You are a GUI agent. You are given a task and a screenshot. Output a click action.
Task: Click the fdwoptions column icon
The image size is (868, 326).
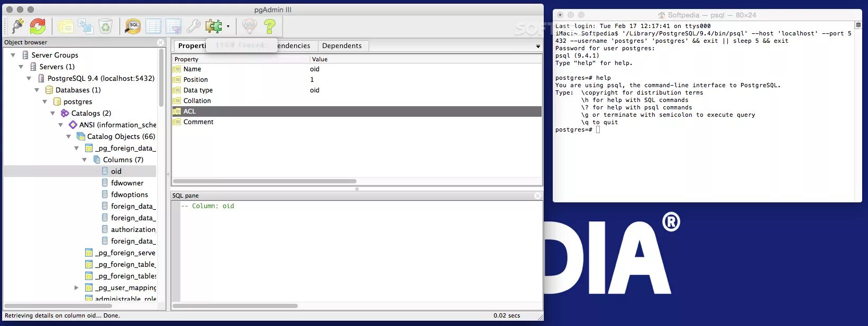[x=105, y=194]
